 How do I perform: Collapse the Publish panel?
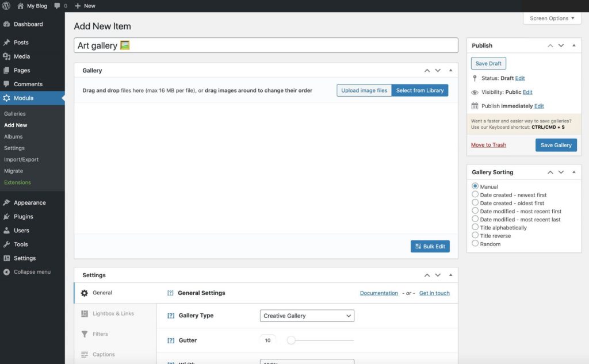click(x=574, y=45)
